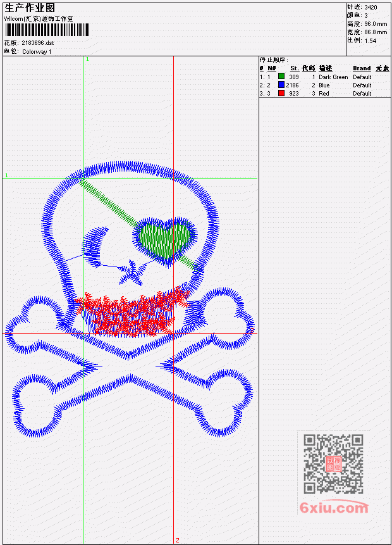Click the Red color swatch in stop sequence

click(x=281, y=93)
